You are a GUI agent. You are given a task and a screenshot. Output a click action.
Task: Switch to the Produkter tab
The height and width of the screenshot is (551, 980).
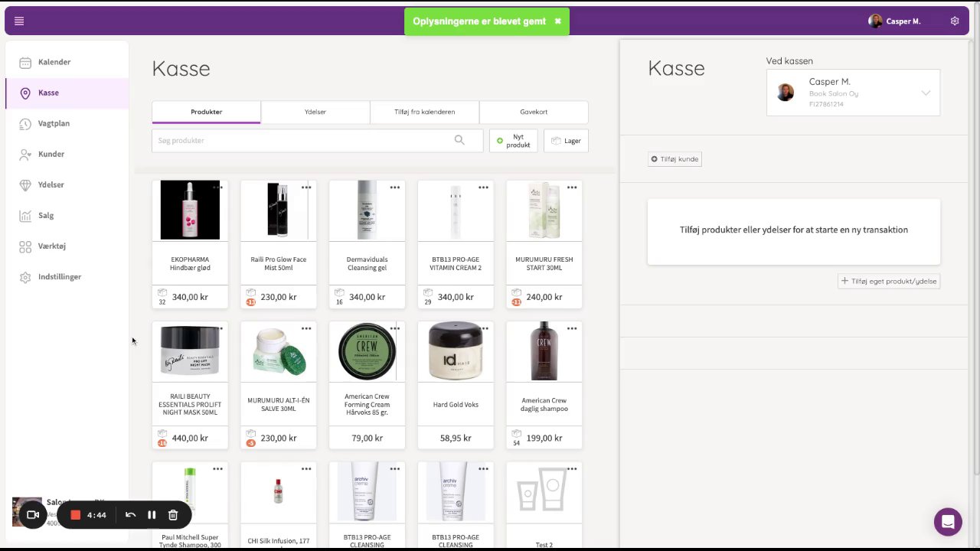click(207, 112)
